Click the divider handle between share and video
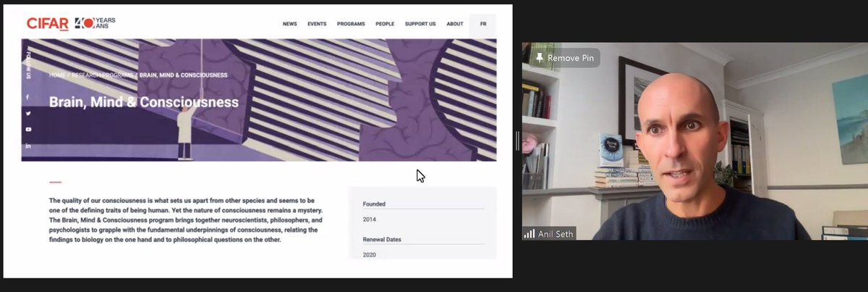The width and height of the screenshot is (868, 292). [517, 141]
